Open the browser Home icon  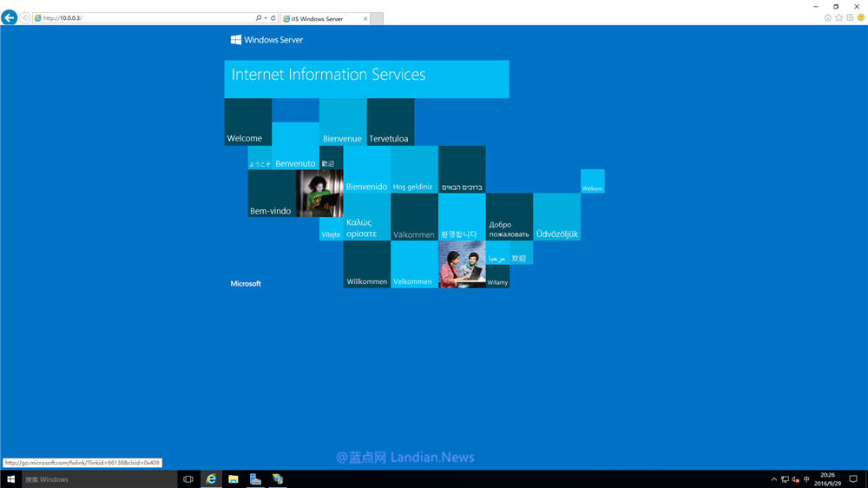click(827, 17)
